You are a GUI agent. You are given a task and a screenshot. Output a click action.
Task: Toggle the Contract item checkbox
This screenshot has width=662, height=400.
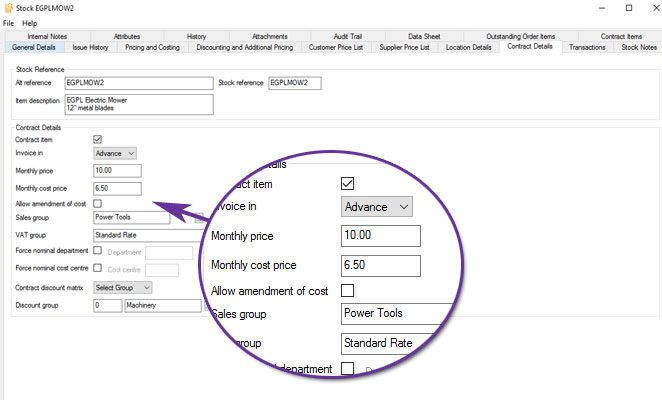(97, 139)
